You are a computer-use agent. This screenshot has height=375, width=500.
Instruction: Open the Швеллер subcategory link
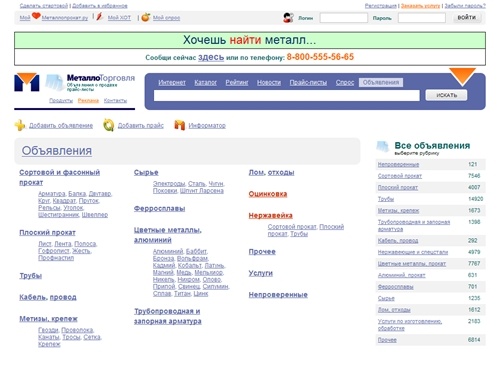[95, 215]
